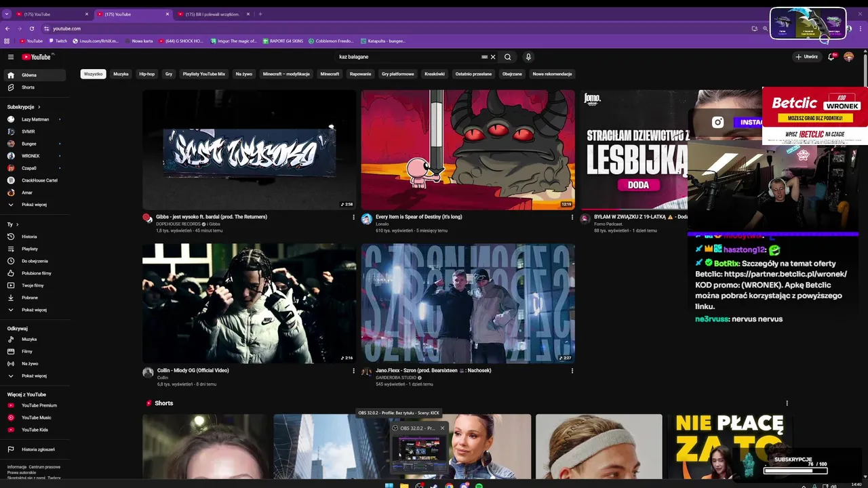
Task: Go back in browser history
Action: 7,28
